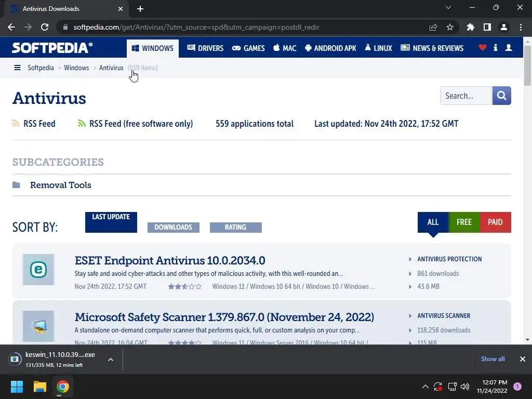
Task: Click the Removal Tools folder icon
Action: point(16,185)
